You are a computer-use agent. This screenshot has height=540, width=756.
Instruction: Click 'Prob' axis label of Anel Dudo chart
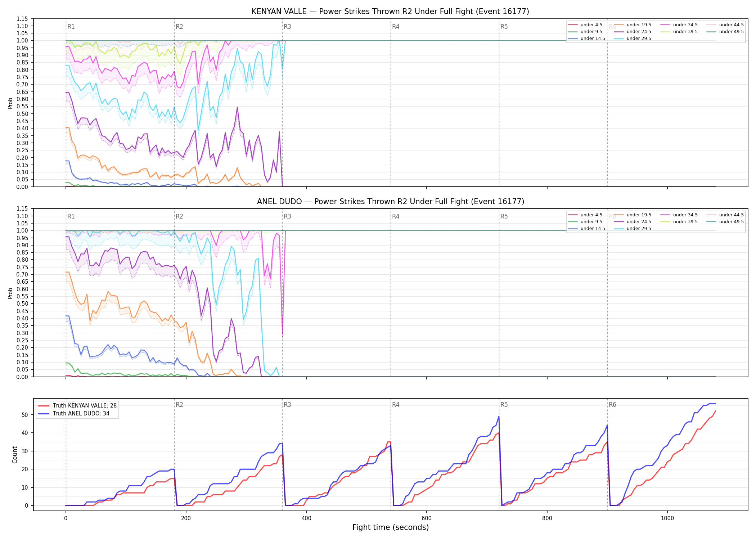click(x=10, y=293)
